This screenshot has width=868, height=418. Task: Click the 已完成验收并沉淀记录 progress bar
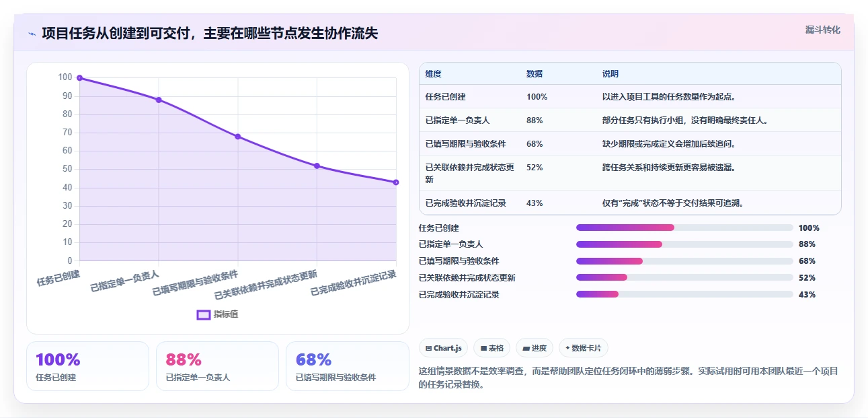pyautogui.click(x=684, y=294)
